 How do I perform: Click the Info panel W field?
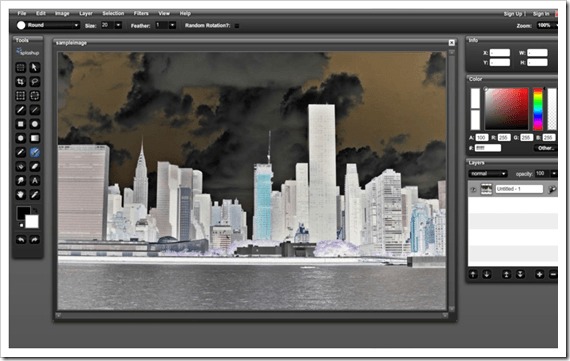tap(537, 53)
